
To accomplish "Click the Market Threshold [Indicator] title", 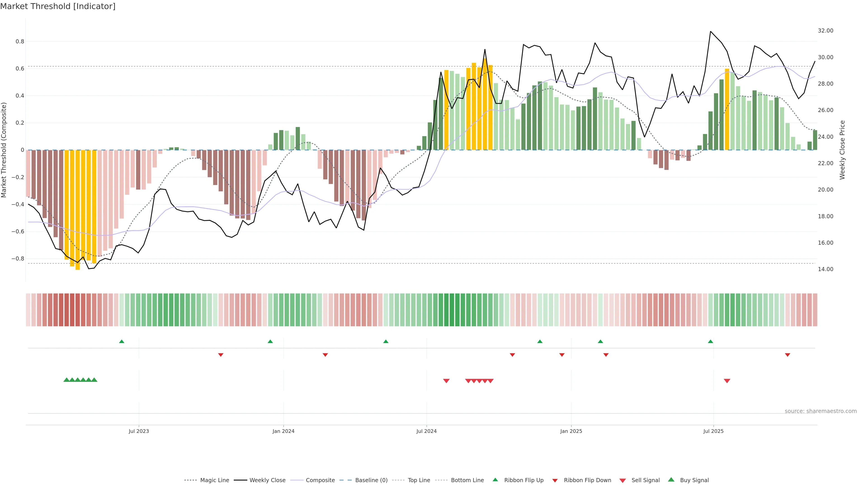I will (58, 6).
